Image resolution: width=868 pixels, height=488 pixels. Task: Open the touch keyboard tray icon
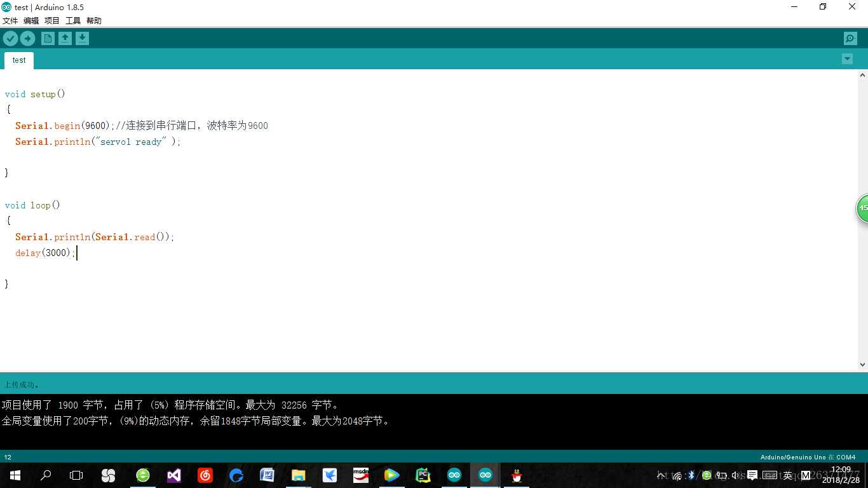point(770,475)
